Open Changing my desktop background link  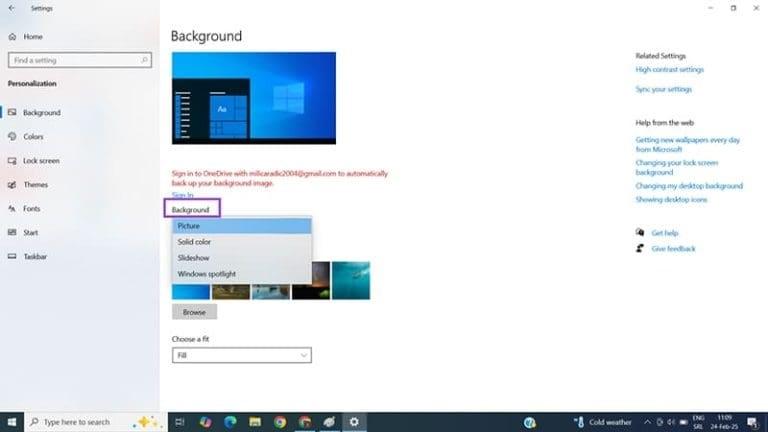pyautogui.click(x=689, y=186)
